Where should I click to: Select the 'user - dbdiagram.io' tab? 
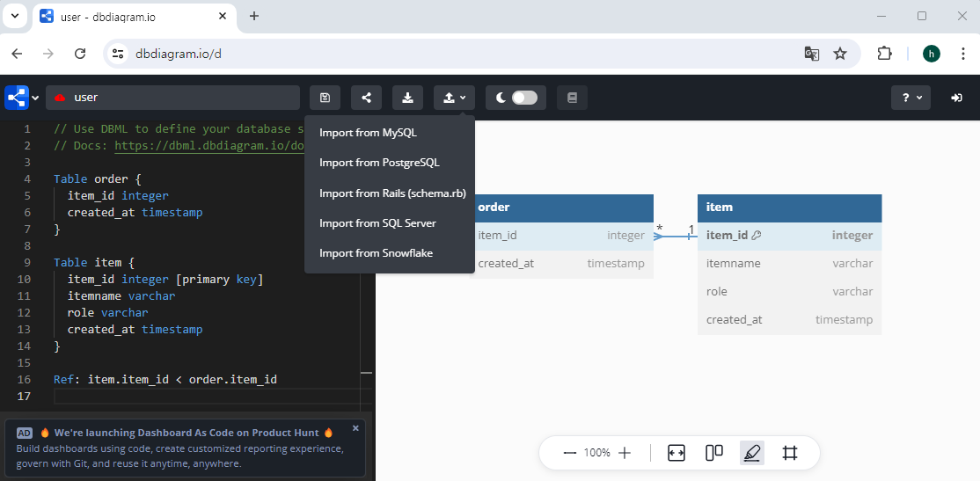[135, 17]
